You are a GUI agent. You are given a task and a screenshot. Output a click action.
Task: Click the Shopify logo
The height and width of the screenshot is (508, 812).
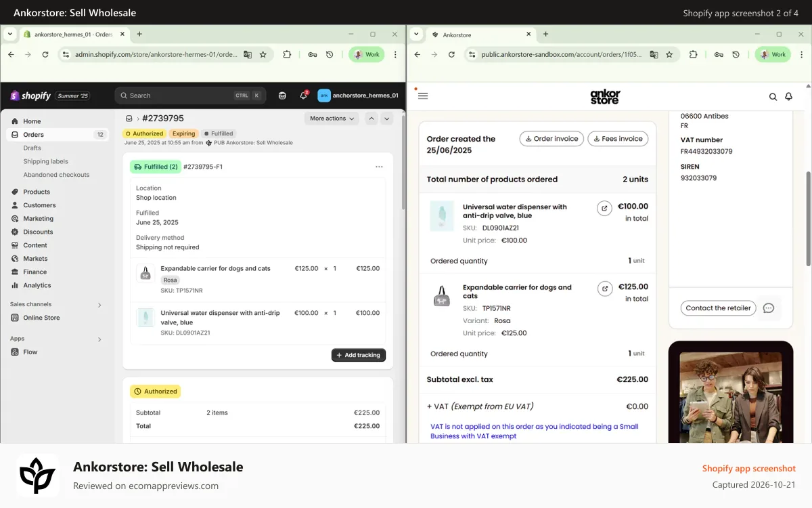(x=30, y=96)
